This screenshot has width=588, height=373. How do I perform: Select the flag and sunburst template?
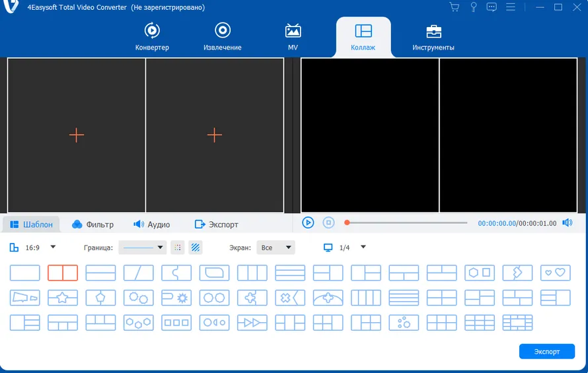pyautogui.click(x=176, y=298)
